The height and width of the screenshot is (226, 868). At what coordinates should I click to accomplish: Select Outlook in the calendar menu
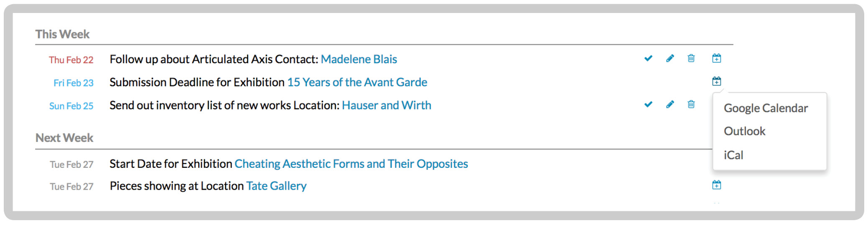click(x=745, y=131)
